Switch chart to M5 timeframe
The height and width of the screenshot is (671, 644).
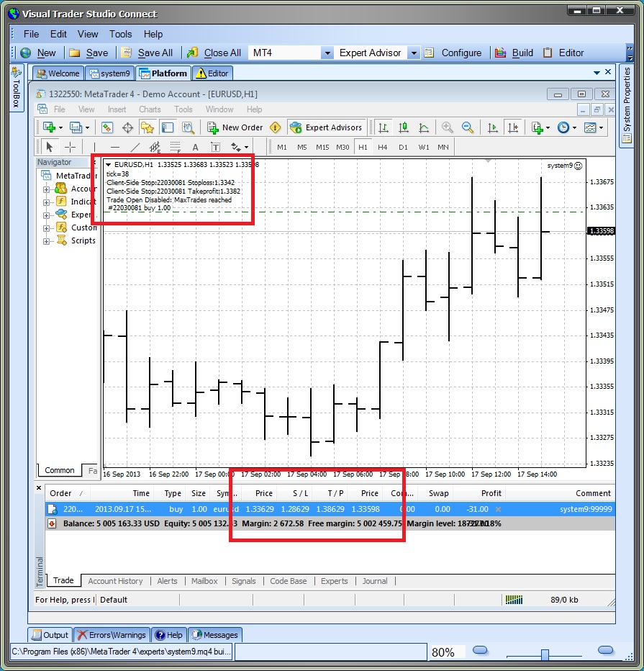[302, 147]
